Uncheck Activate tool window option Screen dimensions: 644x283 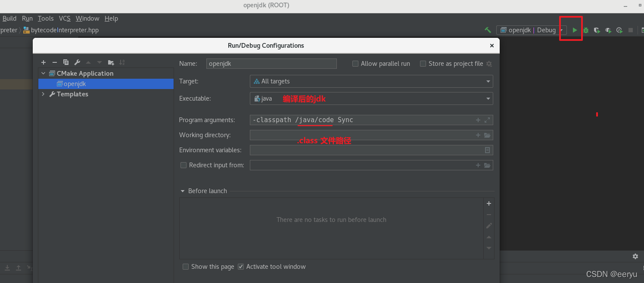[241, 267]
